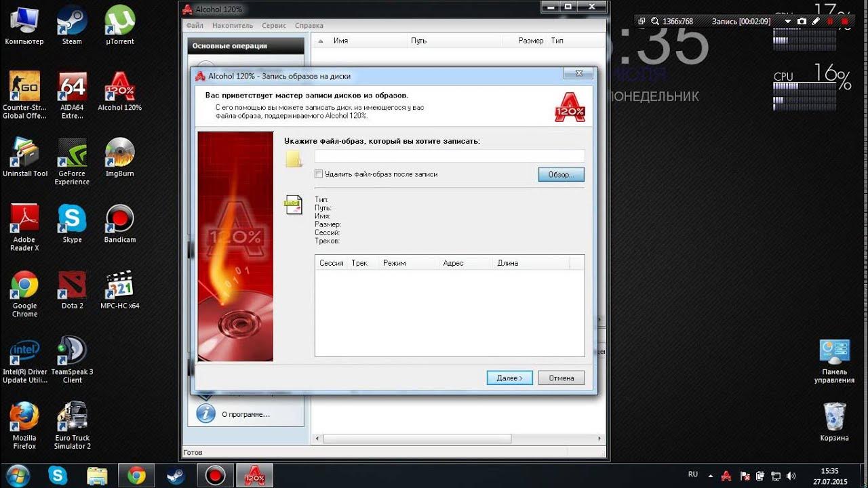Open the Bandicam desktop icon
Image resolution: width=868 pixels, height=488 pixels.
pyautogui.click(x=120, y=224)
